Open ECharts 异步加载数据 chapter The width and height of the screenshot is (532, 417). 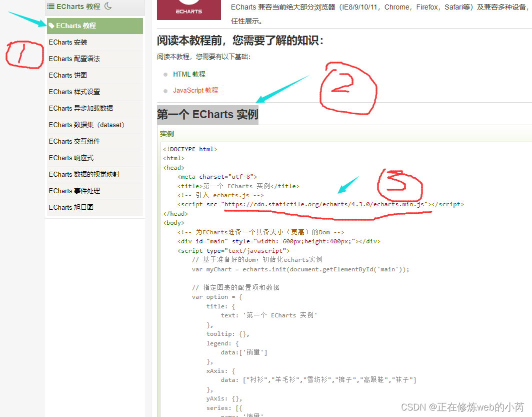pos(94,108)
